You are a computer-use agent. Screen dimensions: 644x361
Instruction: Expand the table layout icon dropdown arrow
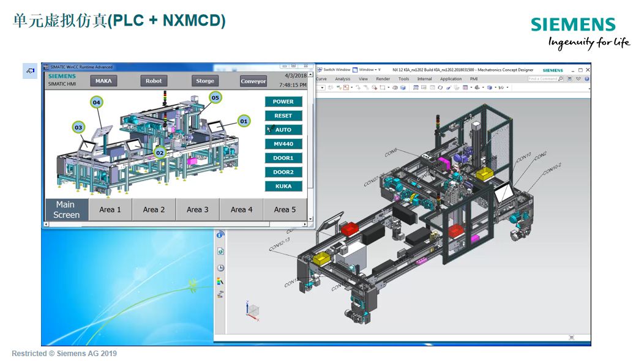click(x=471, y=87)
